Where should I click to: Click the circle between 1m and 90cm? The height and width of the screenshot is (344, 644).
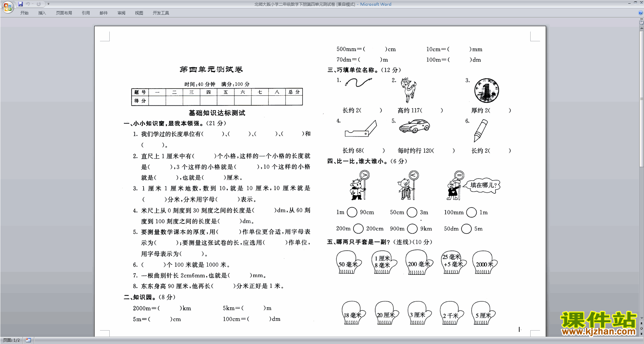(x=352, y=212)
